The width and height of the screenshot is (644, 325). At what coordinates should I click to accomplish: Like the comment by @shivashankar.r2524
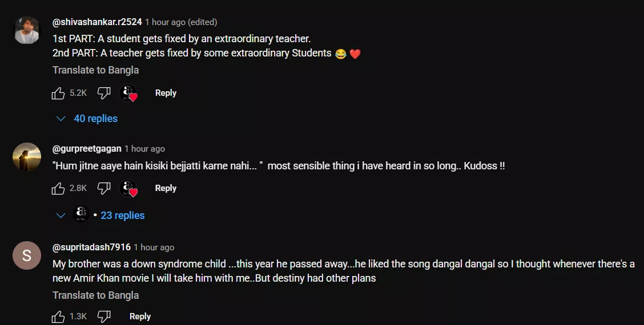tap(58, 93)
